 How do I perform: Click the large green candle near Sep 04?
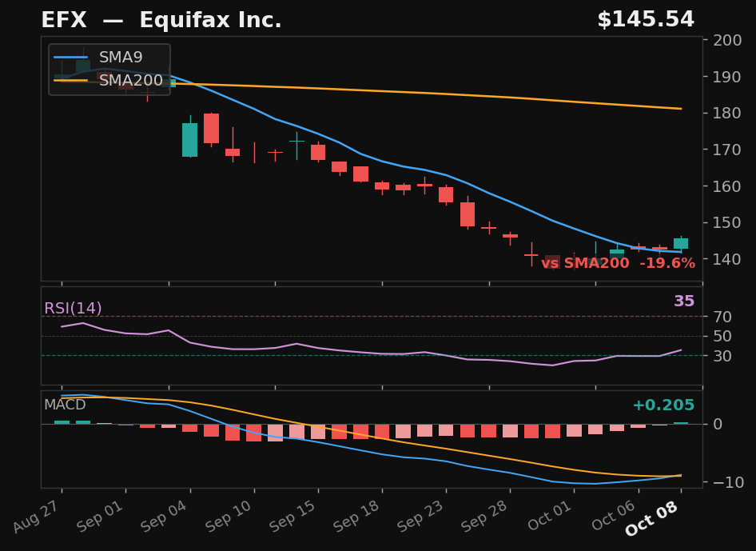click(190, 139)
